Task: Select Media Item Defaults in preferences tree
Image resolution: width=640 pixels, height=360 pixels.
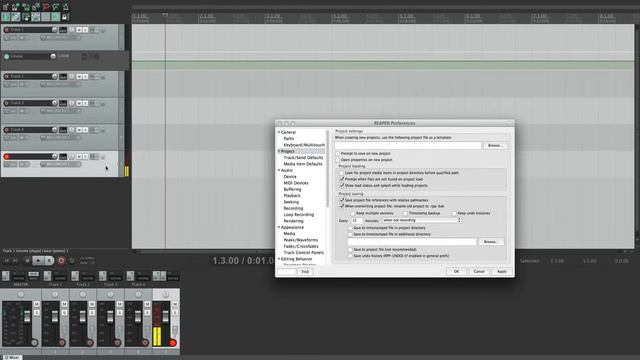Action: tap(303, 164)
